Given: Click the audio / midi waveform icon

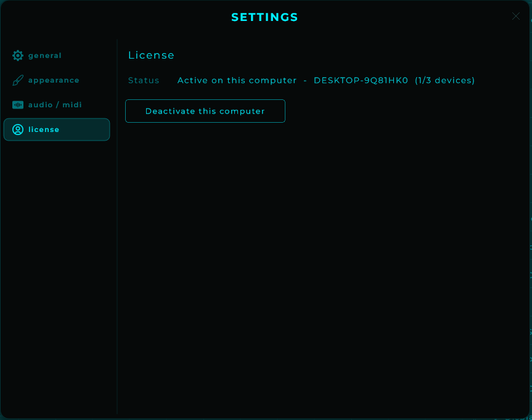Looking at the screenshot, I should coord(18,105).
